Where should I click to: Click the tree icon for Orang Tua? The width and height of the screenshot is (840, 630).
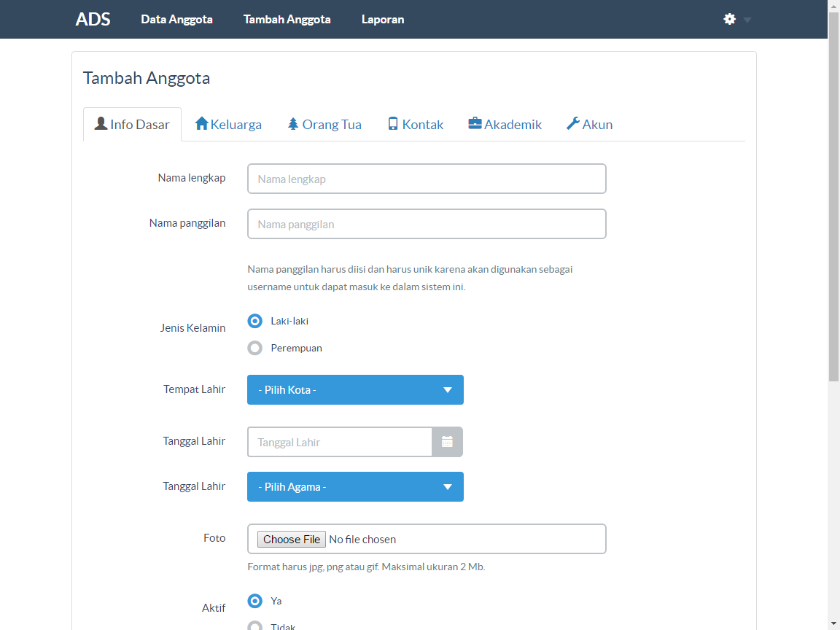click(293, 124)
